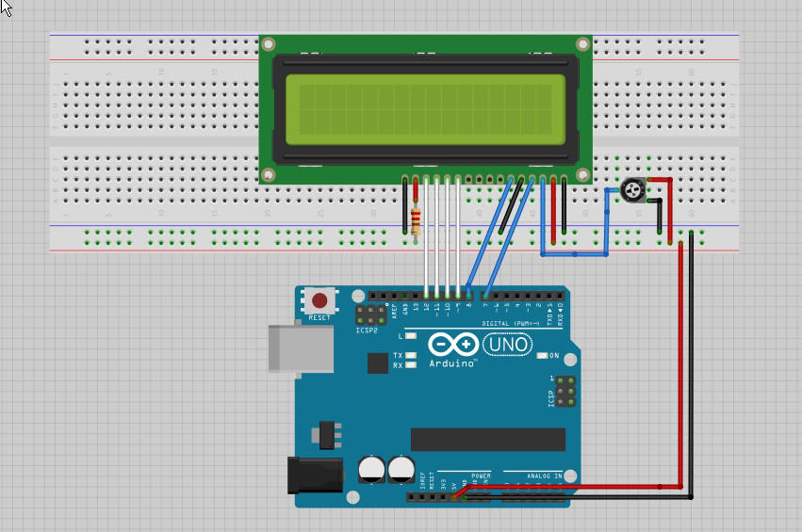Click the ON power LED indicator
The width and height of the screenshot is (802, 532).
tap(543, 356)
